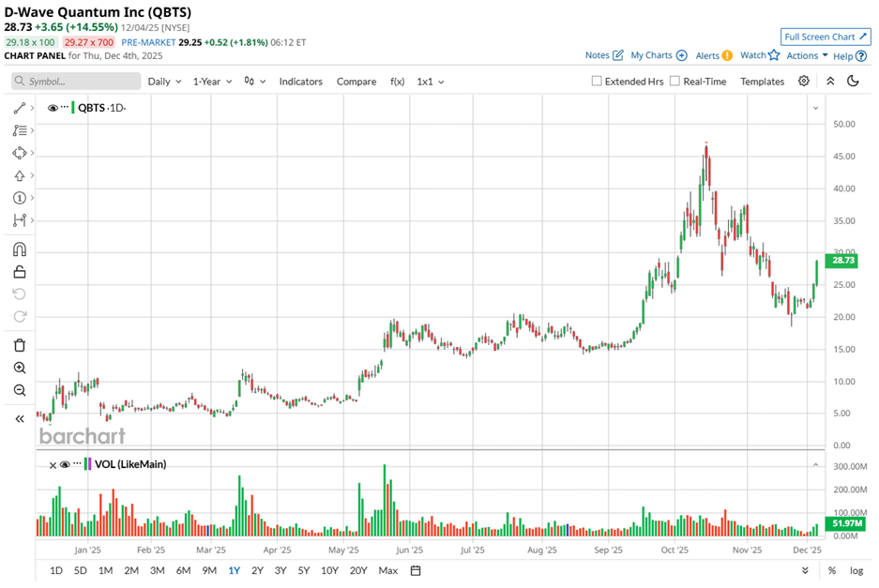Toggle percent scale mode

832,570
